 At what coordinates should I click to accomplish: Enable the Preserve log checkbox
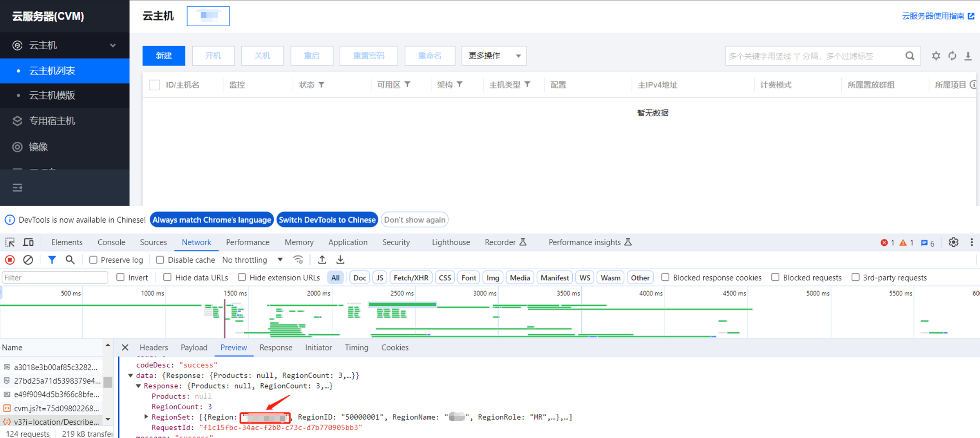point(93,260)
